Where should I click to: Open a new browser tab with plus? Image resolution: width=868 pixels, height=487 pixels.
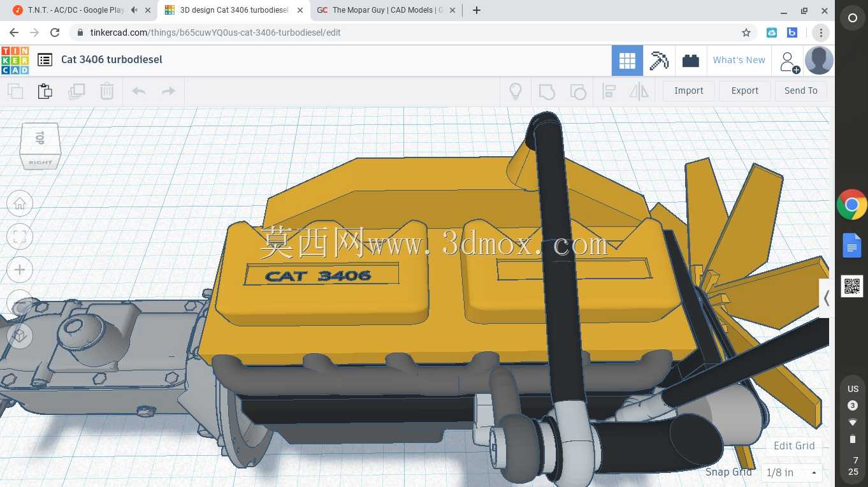pyautogui.click(x=477, y=10)
